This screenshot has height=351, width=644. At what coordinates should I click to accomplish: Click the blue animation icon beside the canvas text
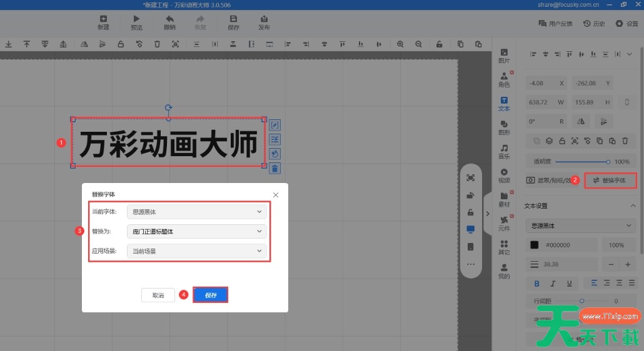click(274, 154)
